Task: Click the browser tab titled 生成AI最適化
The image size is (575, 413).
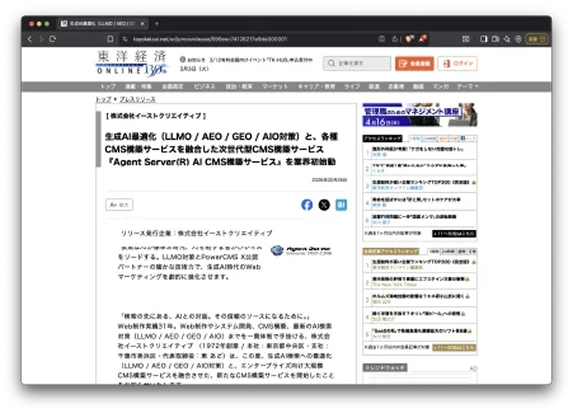Action: pos(102,23)
